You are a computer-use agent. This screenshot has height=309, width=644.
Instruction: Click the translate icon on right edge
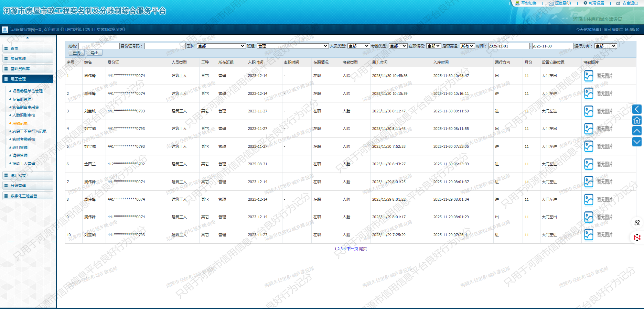pyautogui.click(x=637, y=223)
